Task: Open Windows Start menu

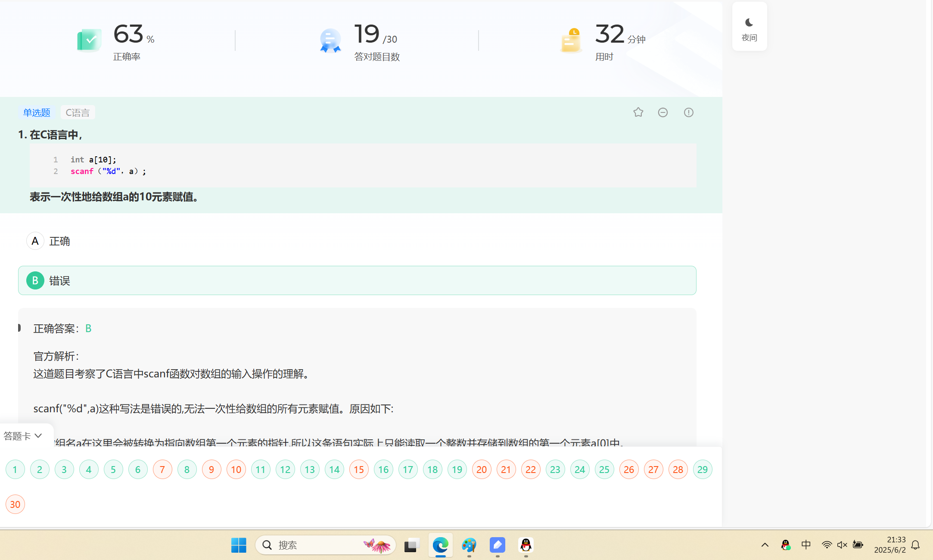Action: click(239, 545)
